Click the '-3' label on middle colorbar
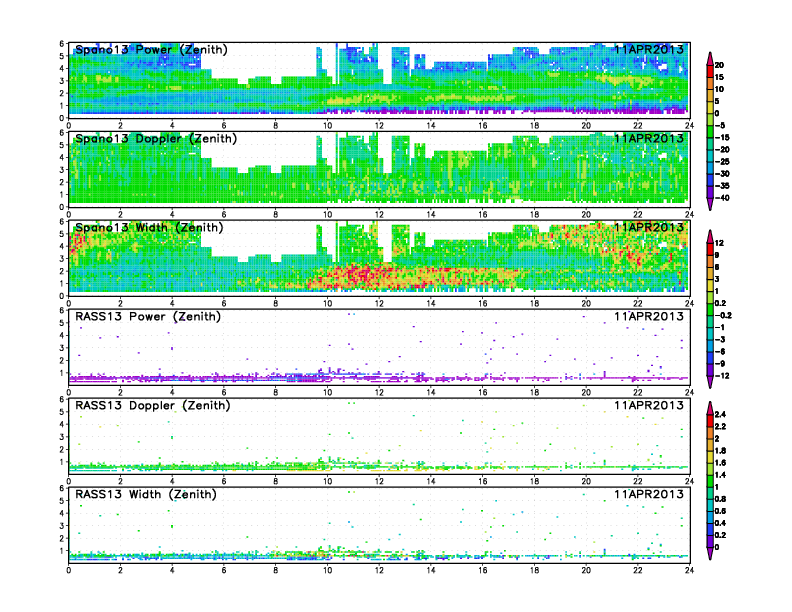This screenshot has width=792, height=612. [720, 340]
